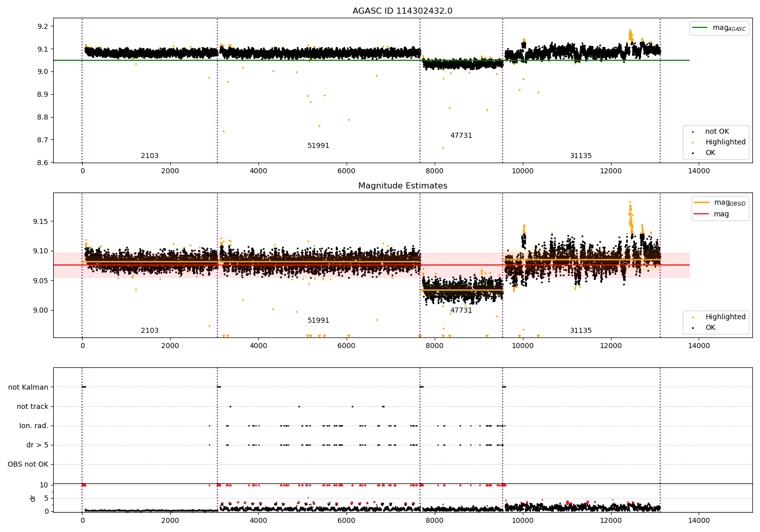Click 'OK' legend entry in middle plot

point(710,328)
